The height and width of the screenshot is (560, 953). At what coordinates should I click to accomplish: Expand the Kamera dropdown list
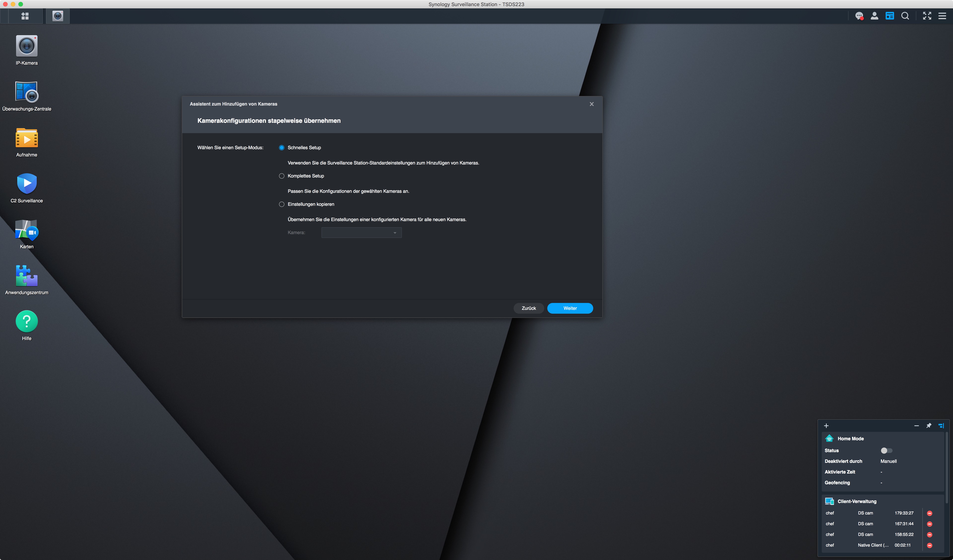coord(361,233)
